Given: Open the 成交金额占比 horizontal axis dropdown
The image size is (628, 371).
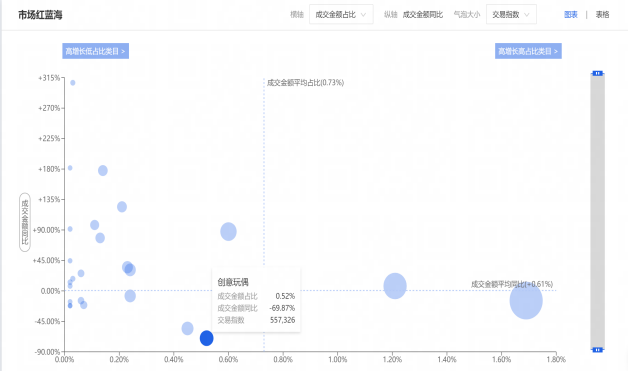Looking at the screenshot, I should click(341, 14).
